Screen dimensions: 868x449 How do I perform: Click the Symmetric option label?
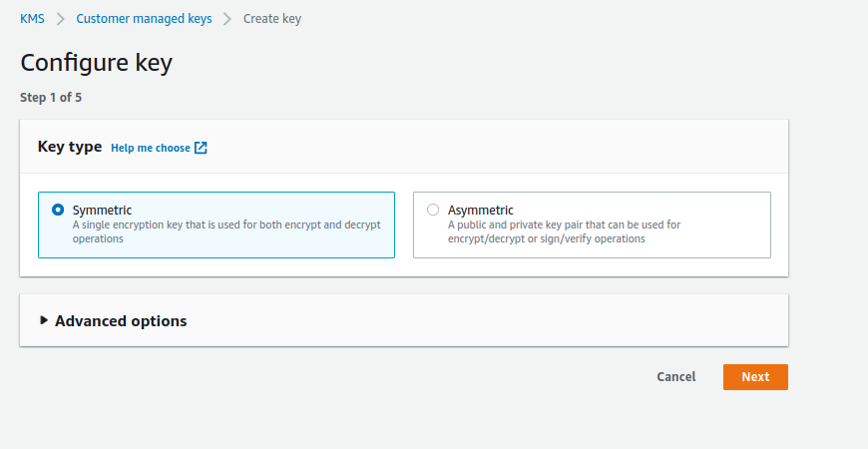(102, 210)
